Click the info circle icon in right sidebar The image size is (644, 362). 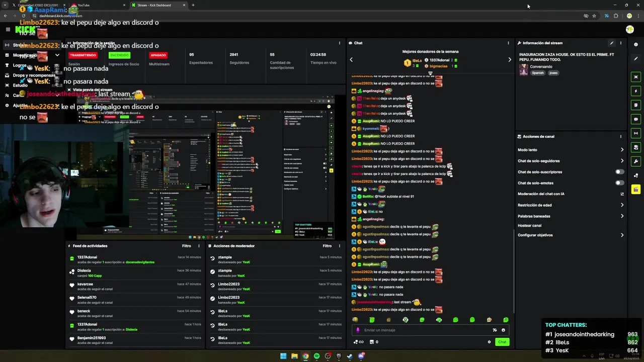pos(636,45)
